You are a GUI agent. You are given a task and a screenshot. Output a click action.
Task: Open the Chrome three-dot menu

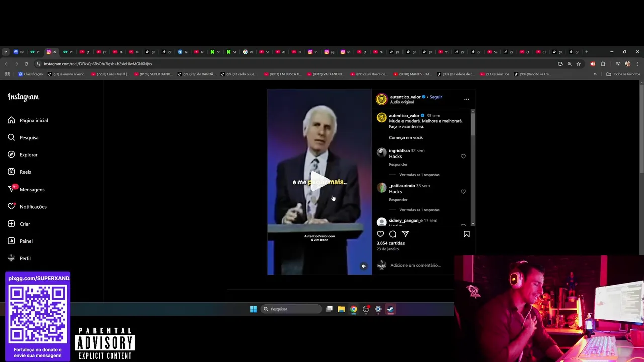coord(637,64)
